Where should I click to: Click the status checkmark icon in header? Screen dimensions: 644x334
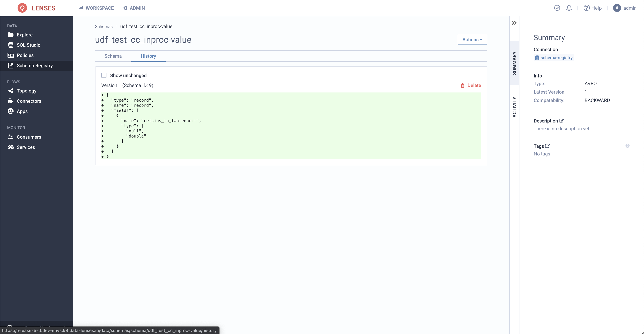557,8
